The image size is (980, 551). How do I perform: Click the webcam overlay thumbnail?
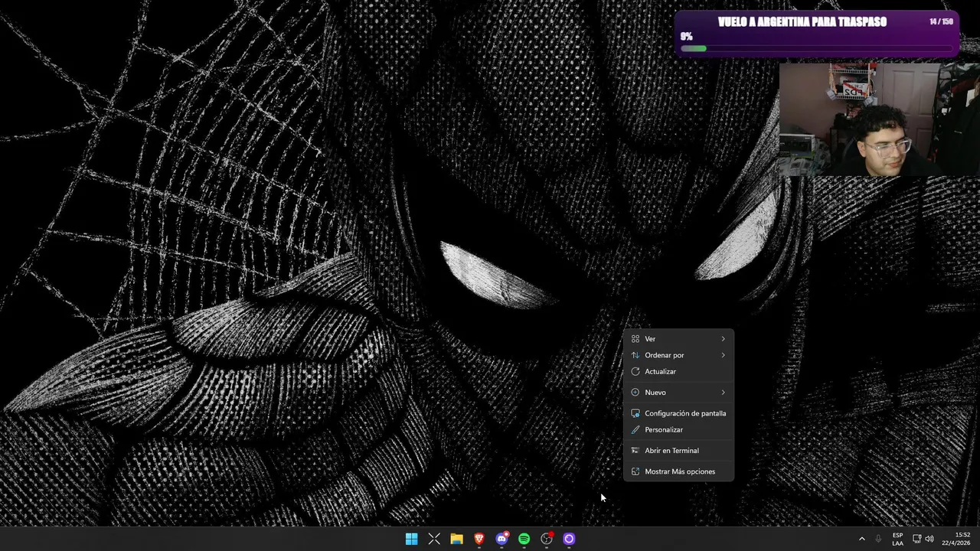click(x=879, y=119)
